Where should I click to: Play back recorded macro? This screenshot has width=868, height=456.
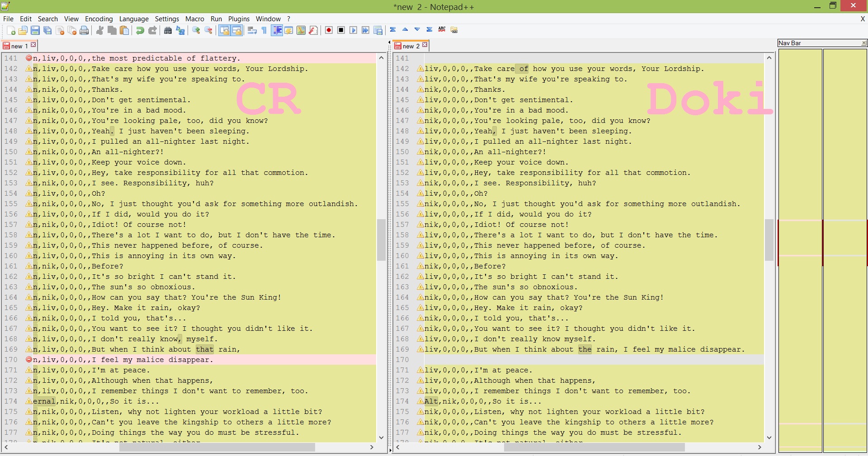click(x=354, y=30)
